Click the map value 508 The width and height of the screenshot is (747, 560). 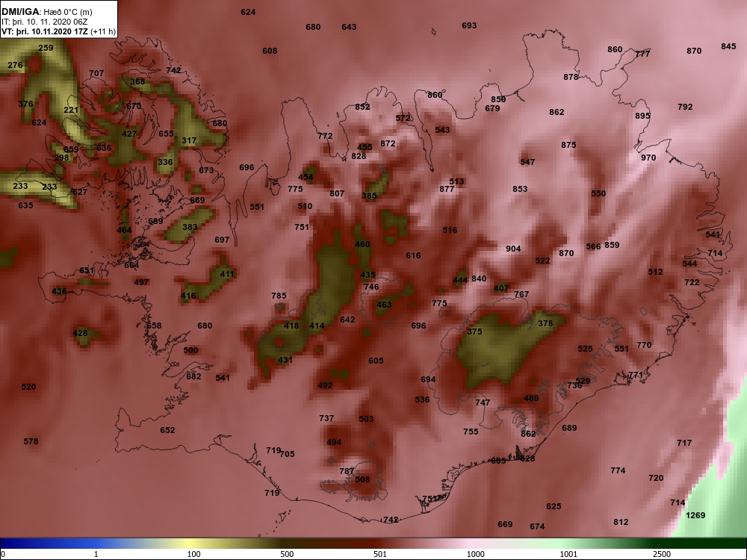pyautogui.click(x=362, y=479)
